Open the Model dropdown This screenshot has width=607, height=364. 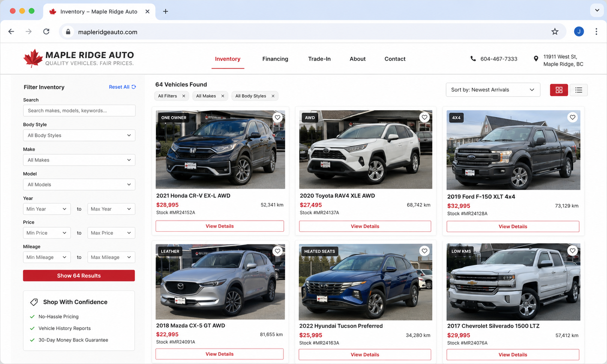click(79, 184)
